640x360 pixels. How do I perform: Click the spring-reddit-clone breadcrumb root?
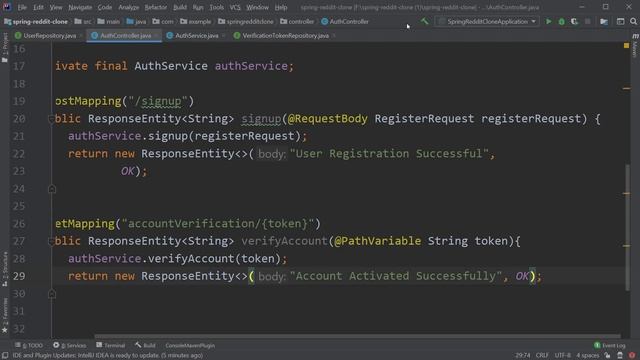[x=36, y=21]
